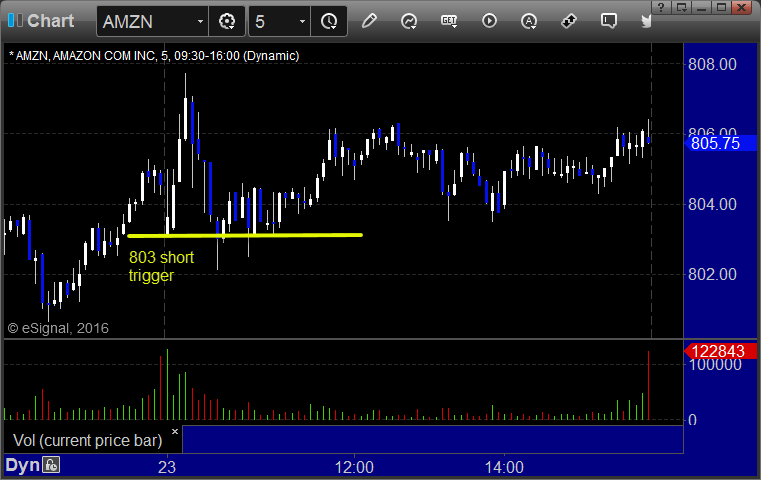Click the 805.75 current price marker
Screen dimensions: 761x480
click(720, 143)
